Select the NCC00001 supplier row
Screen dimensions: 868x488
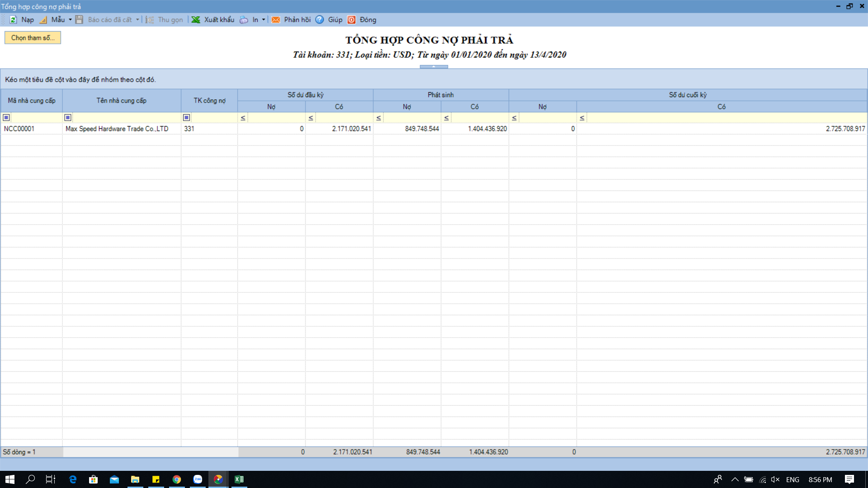click(x=19, y=129)
